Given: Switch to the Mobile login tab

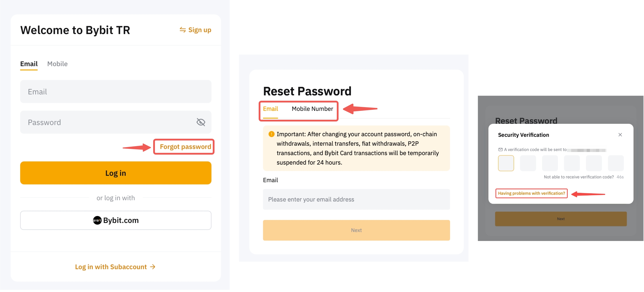Looking at the screenshot, I should point(57,64).
